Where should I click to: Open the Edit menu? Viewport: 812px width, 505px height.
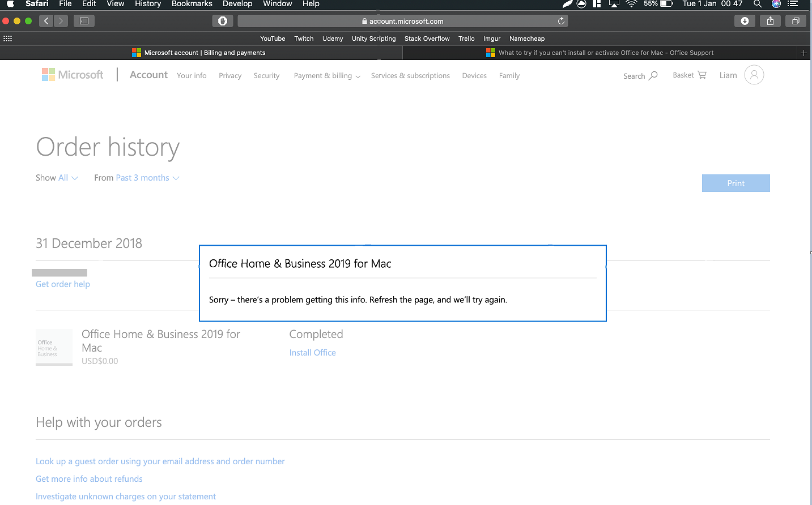click(x=89, y=4)
